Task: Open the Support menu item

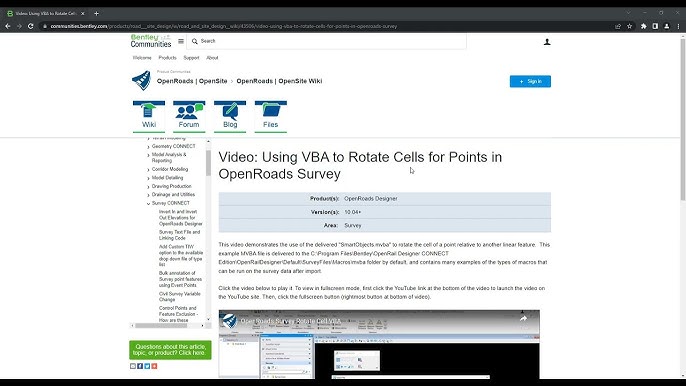Action: click(x=191, y=58)
